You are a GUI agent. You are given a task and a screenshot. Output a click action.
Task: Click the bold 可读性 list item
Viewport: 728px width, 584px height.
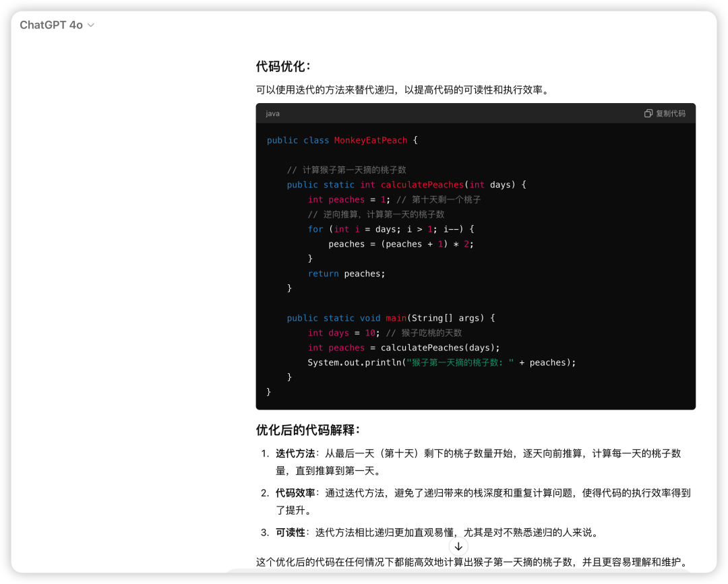click(x=291, y=532)
